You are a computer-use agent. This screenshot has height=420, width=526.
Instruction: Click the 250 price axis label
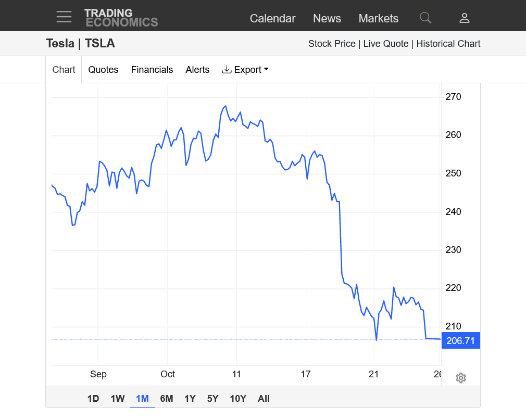[x=453, y=173]
